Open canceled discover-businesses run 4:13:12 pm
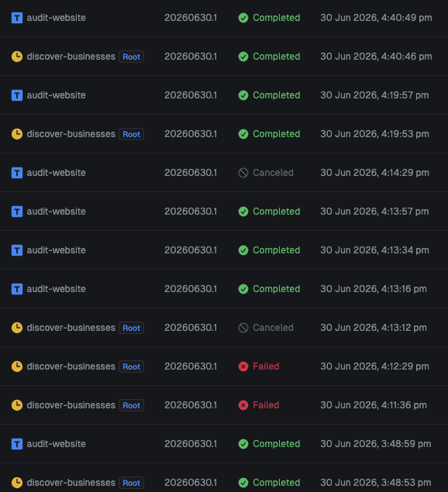448x492 pixels. click(71, 328)
